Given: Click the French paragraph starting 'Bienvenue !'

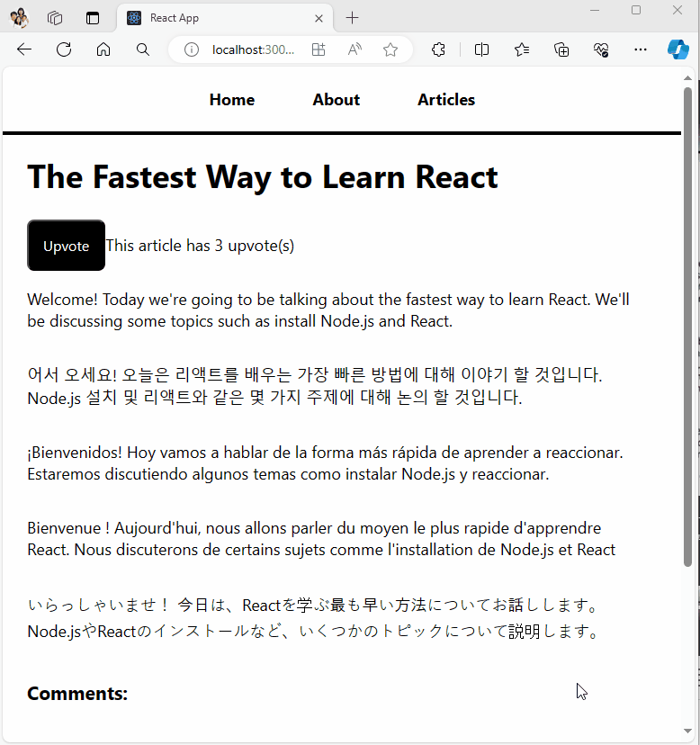Looking at the screenshot, I should (321, 539).
